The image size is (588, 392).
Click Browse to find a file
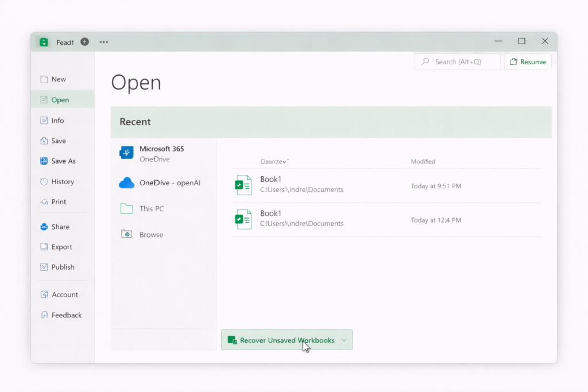[164, 234]
